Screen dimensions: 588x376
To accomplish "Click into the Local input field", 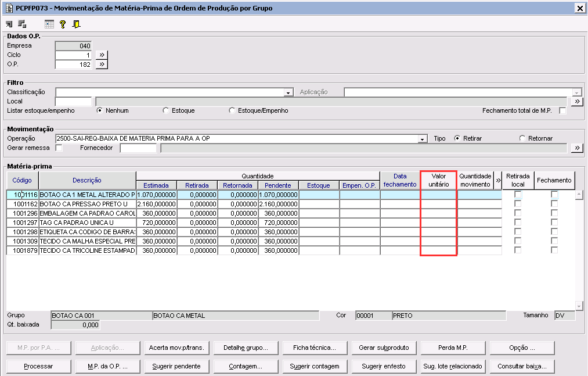I will pyautogui.click(x=74, y=102).
